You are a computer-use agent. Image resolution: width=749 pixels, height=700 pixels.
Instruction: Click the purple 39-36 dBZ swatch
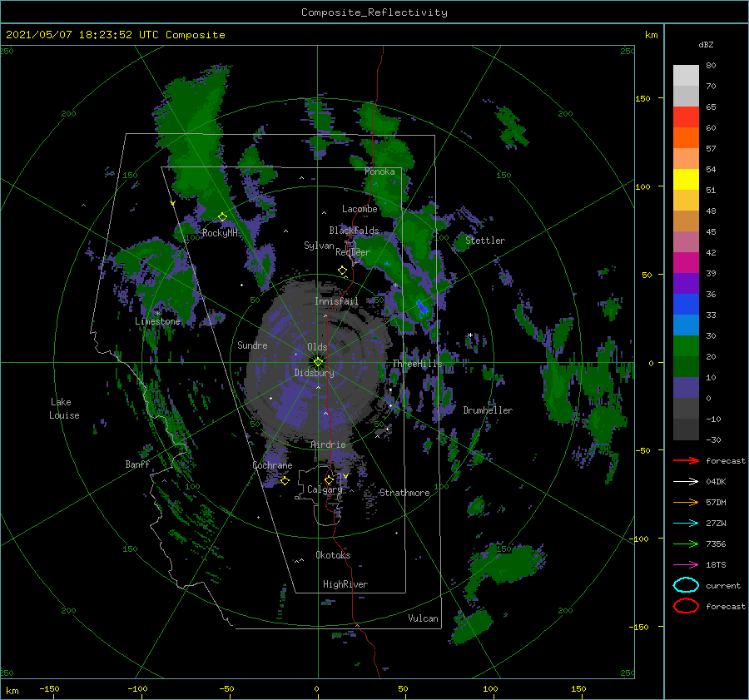pos(686,284)
